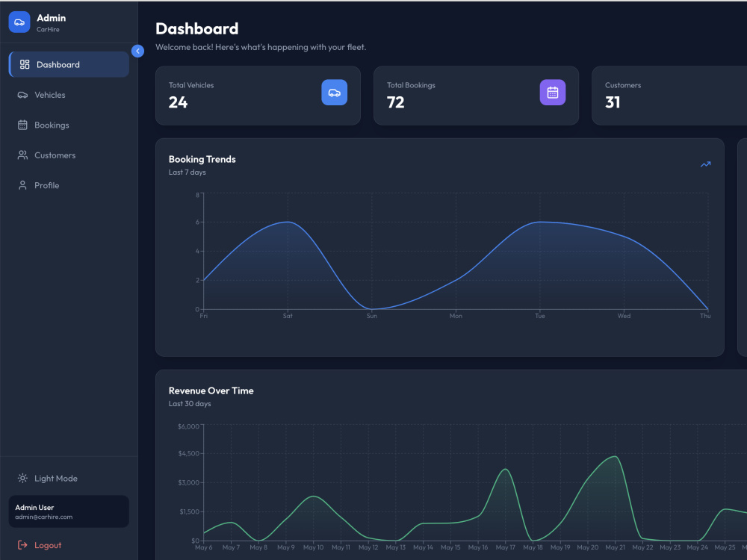Click the "Last 7 days" subtitle

[x=187, y=172]
